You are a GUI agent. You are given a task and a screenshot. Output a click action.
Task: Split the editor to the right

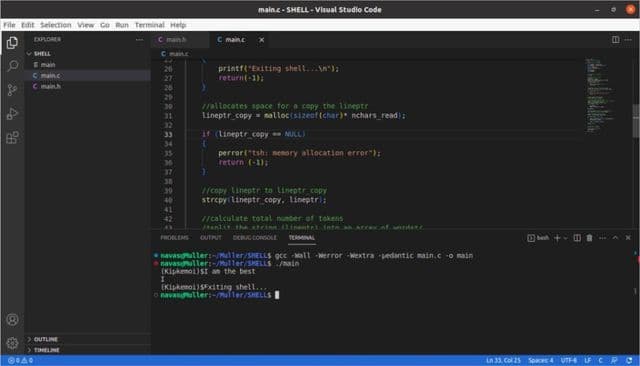[x=616, y=40]
